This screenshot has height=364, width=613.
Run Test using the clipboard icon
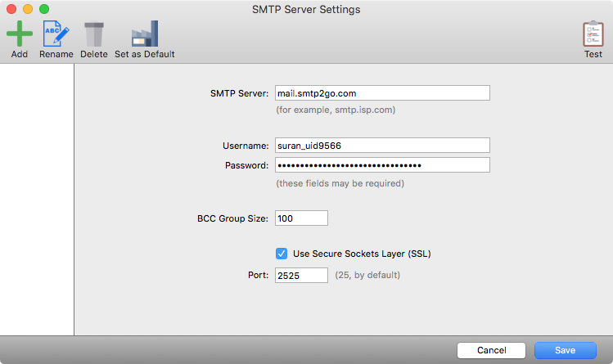click(593, 34)
